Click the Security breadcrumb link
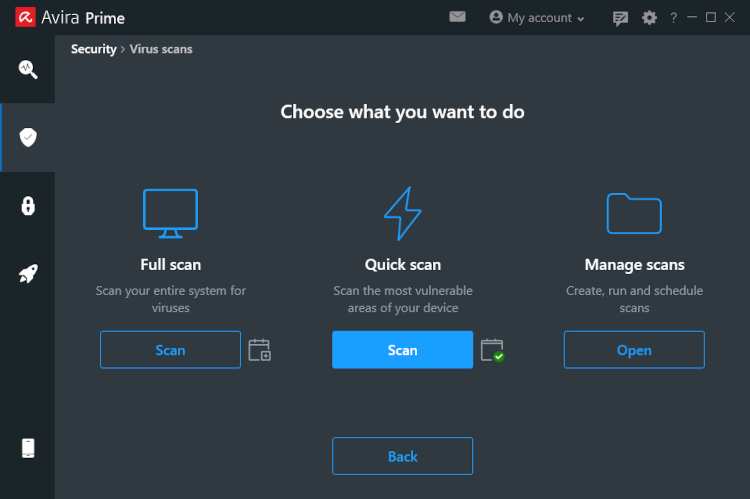This screenshot has height=499, width=750. [x=93, y=49]
